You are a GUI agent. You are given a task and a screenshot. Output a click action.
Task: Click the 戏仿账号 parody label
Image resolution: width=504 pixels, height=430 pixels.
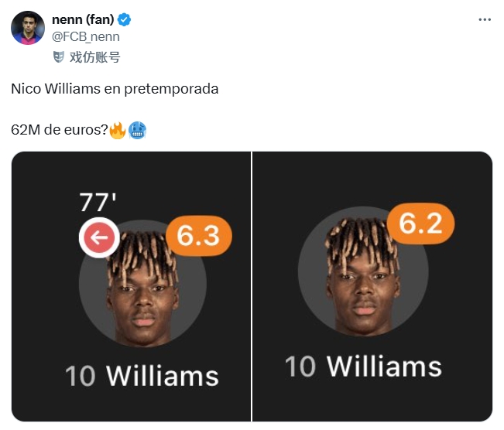click(94, 56)
